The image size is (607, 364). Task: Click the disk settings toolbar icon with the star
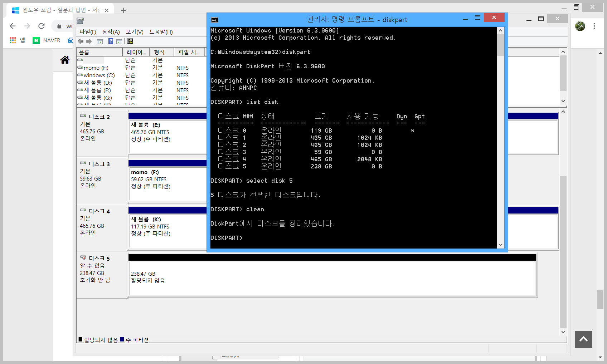pyautogui.click(x=130, y=41)
